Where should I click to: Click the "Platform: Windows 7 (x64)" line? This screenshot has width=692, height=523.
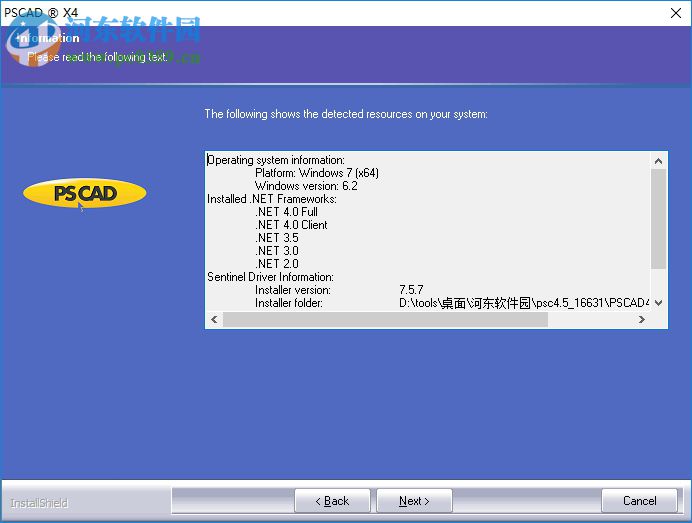(316, 173)
